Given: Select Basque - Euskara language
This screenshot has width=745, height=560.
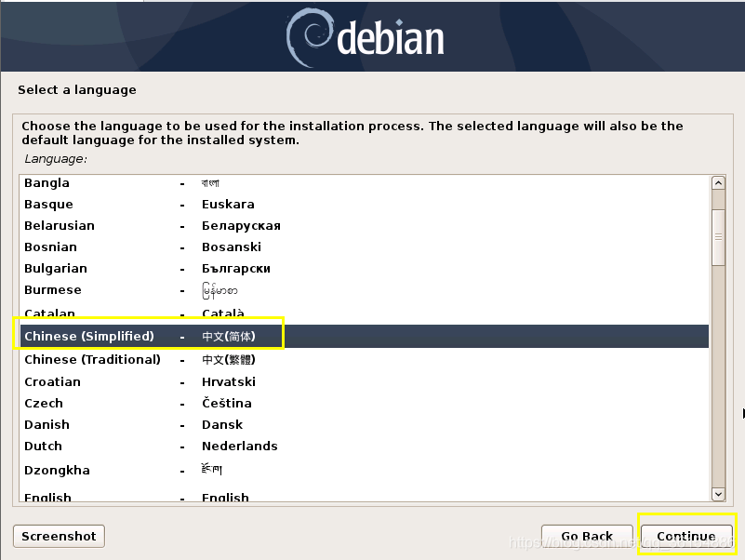Looking at the screenshot, I should (365, 205).
